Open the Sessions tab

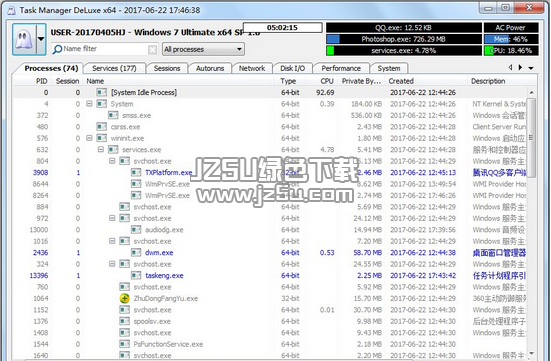coord(167,68)
